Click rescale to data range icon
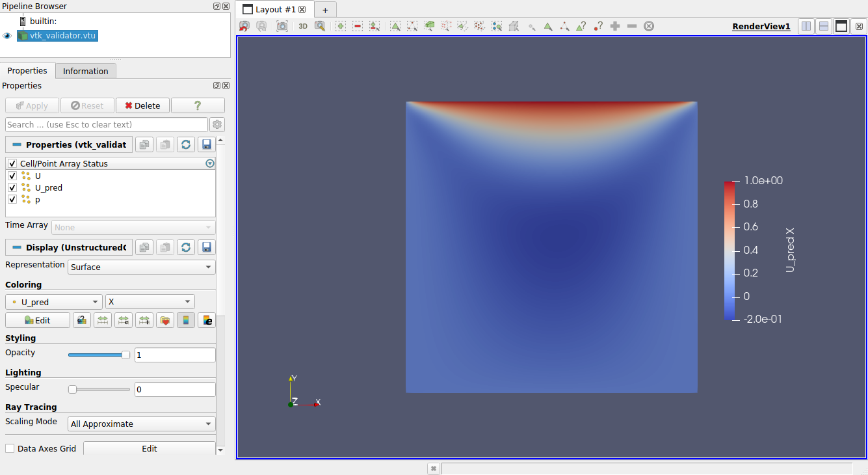The height and width of the screenshot is (475, 868). click(103, 320)
